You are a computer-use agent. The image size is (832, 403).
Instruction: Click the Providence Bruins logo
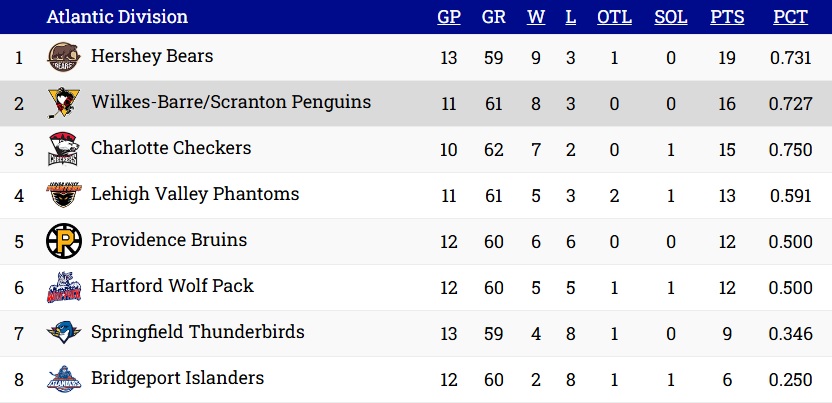(x=64, y=241)
